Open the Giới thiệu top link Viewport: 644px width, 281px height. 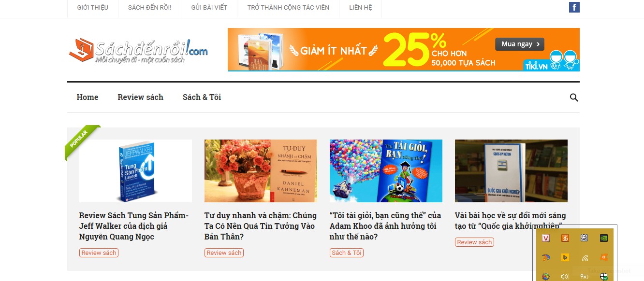(x=93, y=7)
